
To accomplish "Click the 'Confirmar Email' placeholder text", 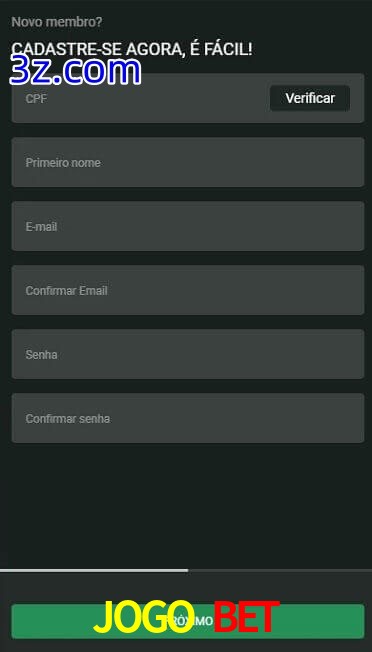I will (67, 291).
